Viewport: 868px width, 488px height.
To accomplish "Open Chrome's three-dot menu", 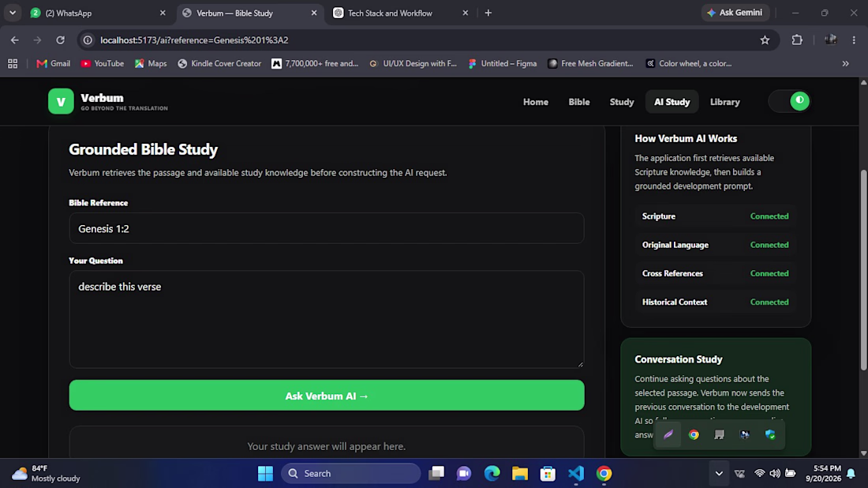I will (854, 40).
